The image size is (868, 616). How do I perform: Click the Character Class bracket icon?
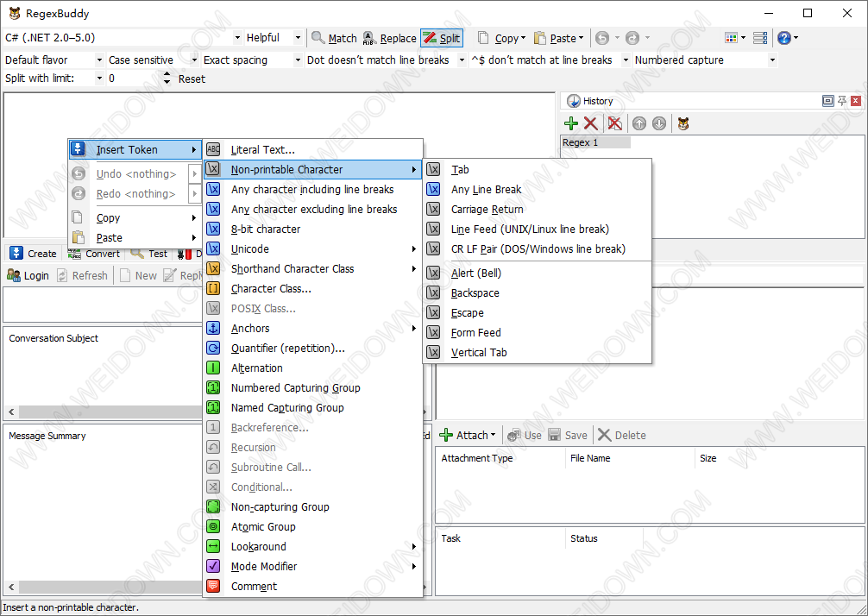tap(213, 288)
